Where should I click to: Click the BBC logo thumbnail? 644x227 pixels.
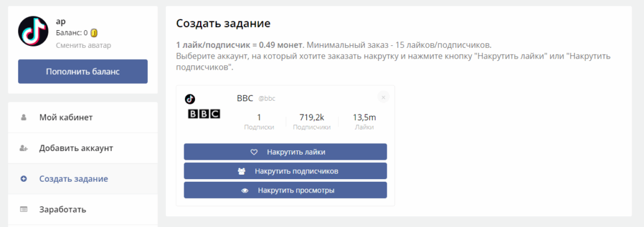[x=204, y=114]
